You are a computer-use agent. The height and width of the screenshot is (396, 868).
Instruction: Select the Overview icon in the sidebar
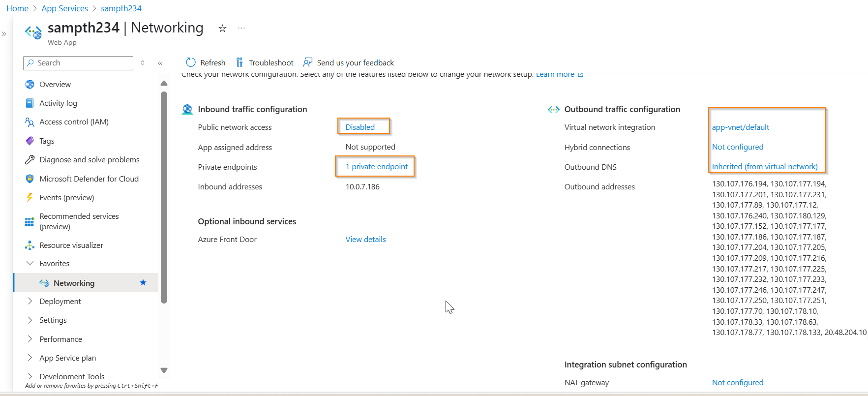click(x=30, y=84)
